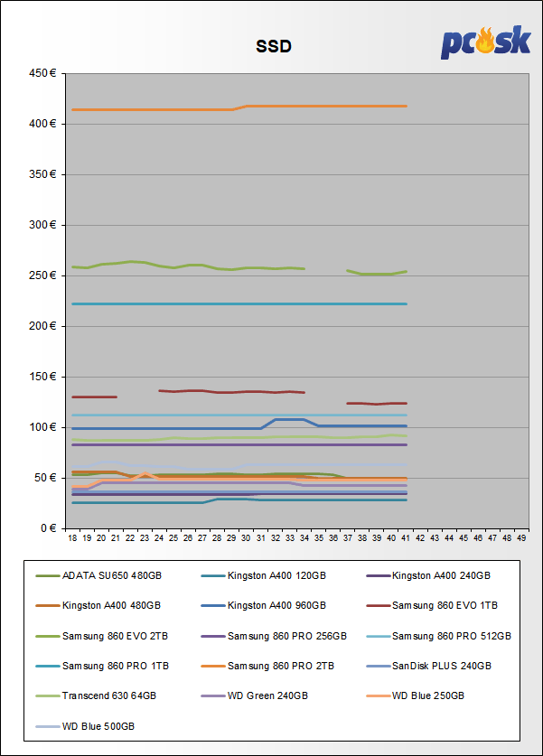Screen dimensions: 543x756
Task: Select SanDisk PLUS 240GB legend entry
Action: 429,667
